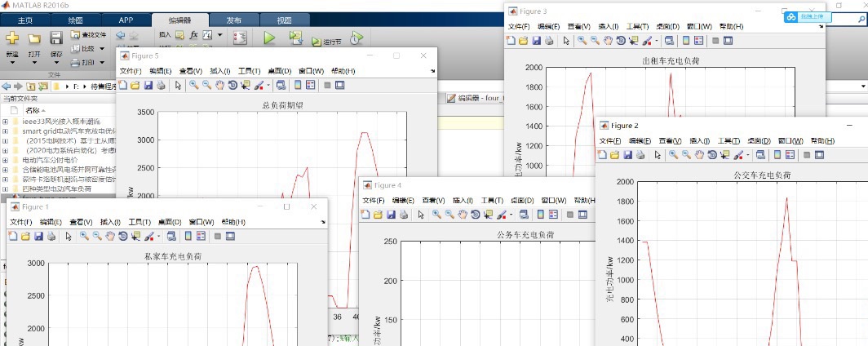Click the green Run button in MATLAB editor
Screen dimensions: 868x346
coord(269,38)
